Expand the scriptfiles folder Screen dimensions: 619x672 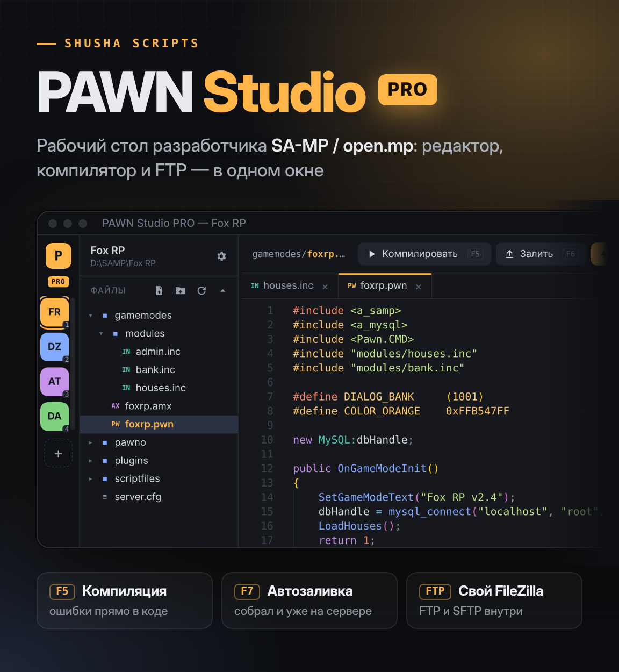[90, 479]
